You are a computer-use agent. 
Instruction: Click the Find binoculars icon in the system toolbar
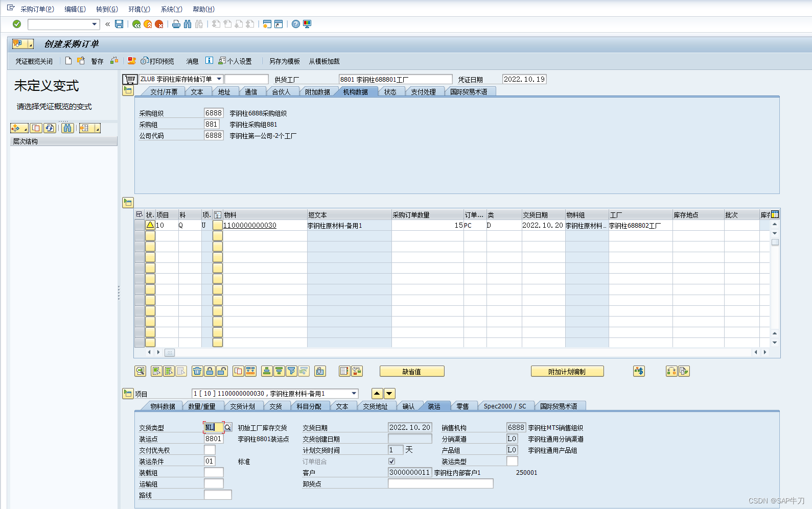pos(188,24)
